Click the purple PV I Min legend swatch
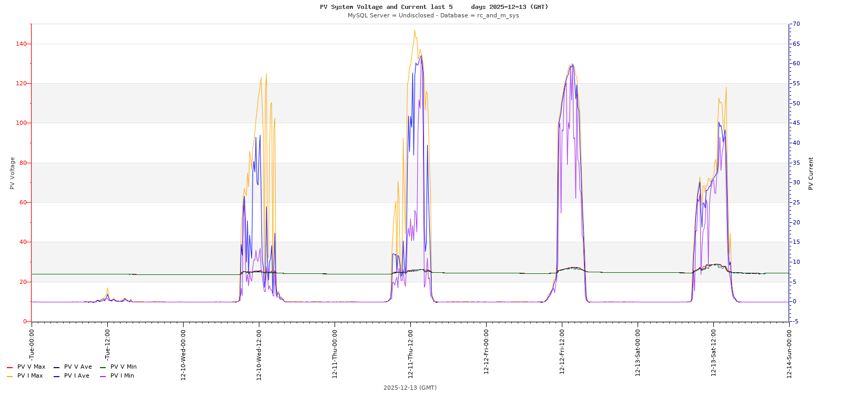 point(103,376)
